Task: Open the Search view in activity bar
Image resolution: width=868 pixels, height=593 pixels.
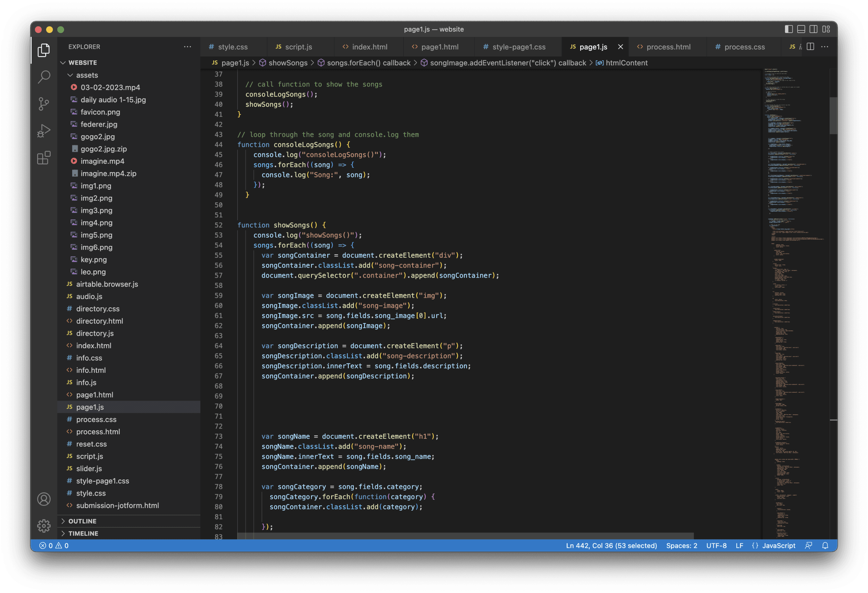Action: coord(44,77)
